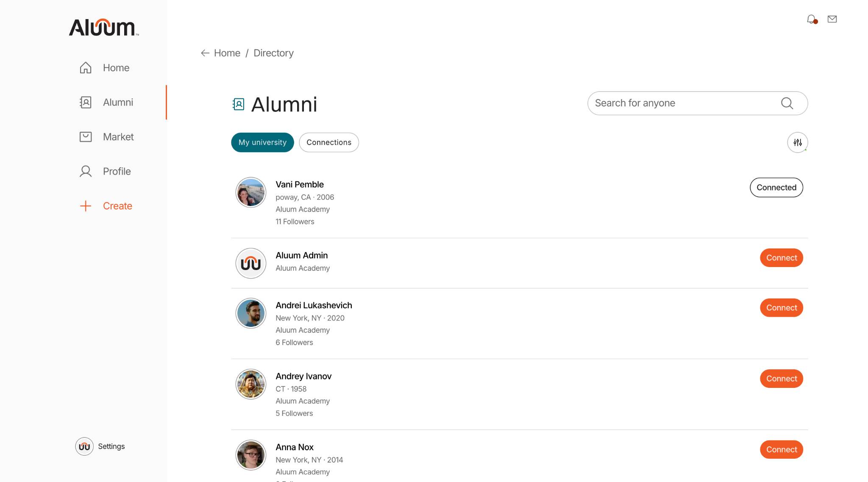Screen dimensions: 868x482
Task: Open Settings at sidebar bottom
Action: click(100, 446)
